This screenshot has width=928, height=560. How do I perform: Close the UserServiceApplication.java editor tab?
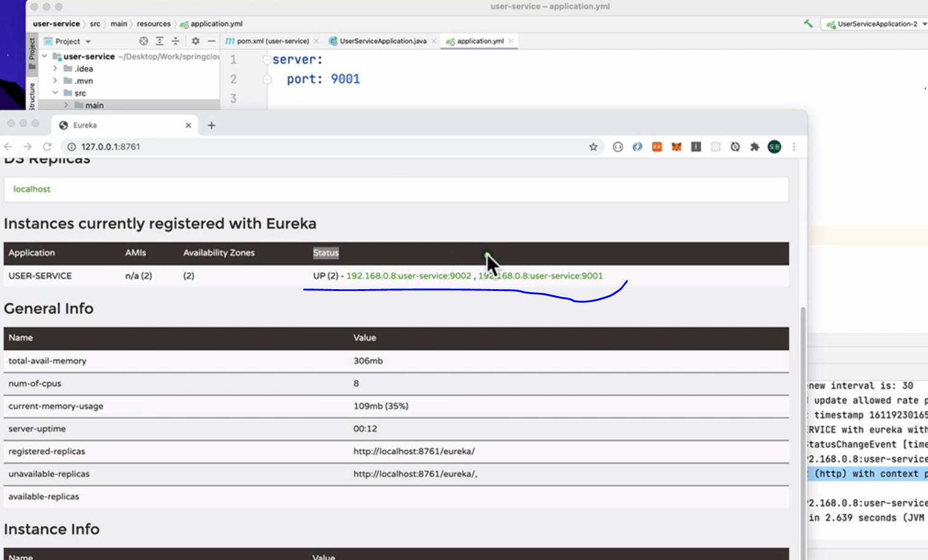434,41
